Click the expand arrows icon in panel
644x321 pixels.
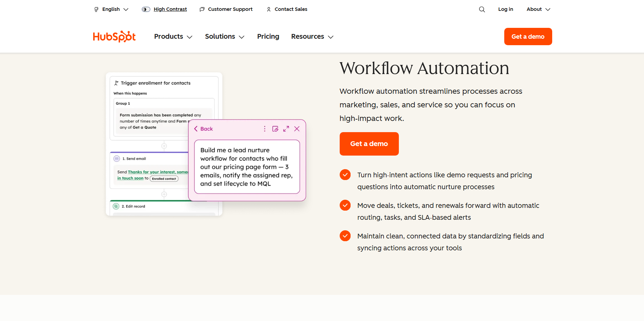tap(286, 129)
